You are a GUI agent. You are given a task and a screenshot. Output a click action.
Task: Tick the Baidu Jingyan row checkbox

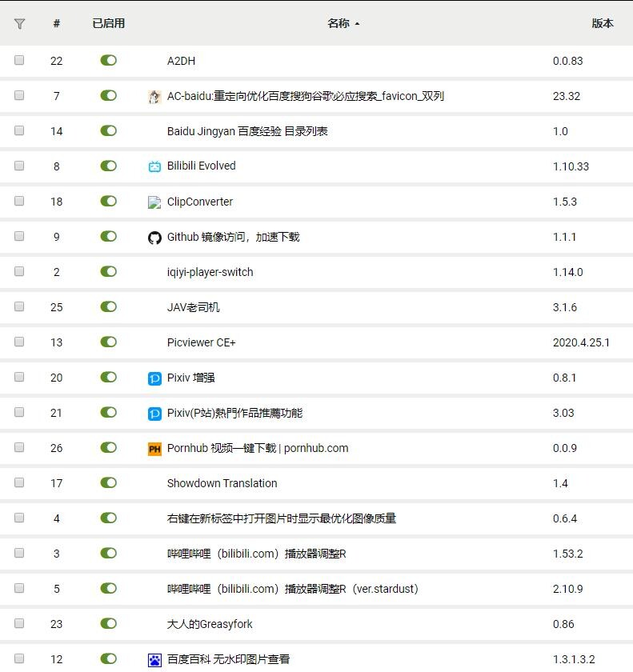19,131
